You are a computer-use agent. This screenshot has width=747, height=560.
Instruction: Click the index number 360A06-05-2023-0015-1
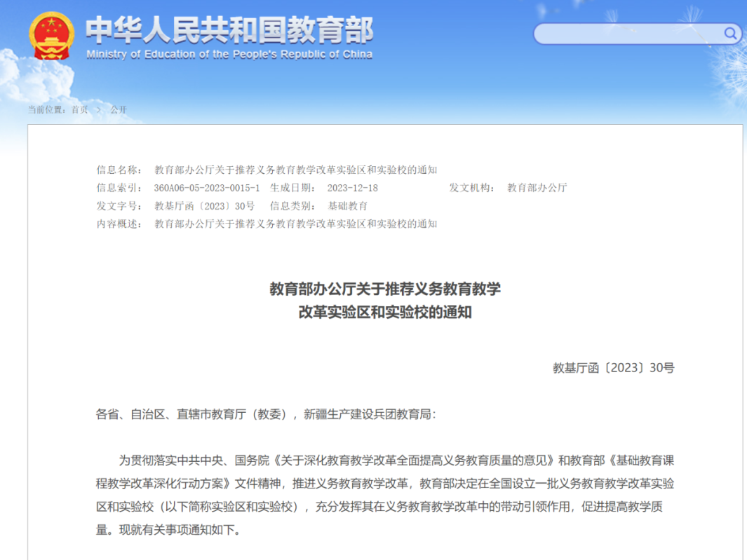[x=207, y=188]
